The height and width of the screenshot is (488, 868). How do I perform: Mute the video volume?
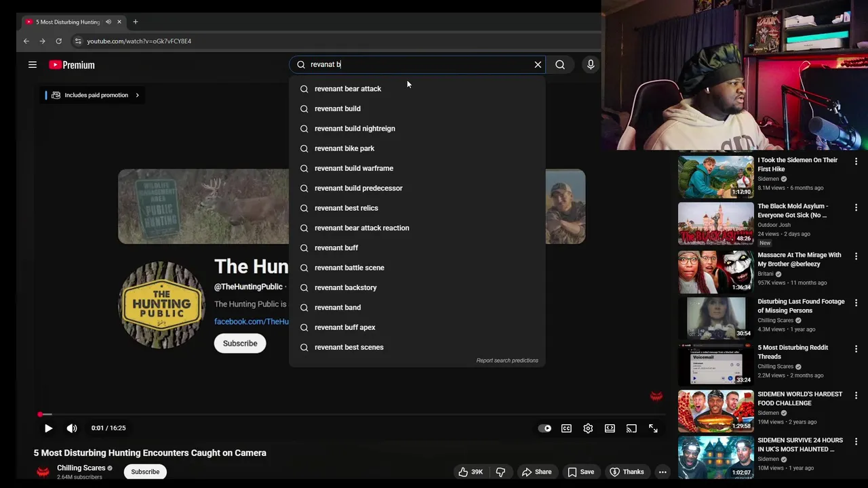[x=72, y=428]
